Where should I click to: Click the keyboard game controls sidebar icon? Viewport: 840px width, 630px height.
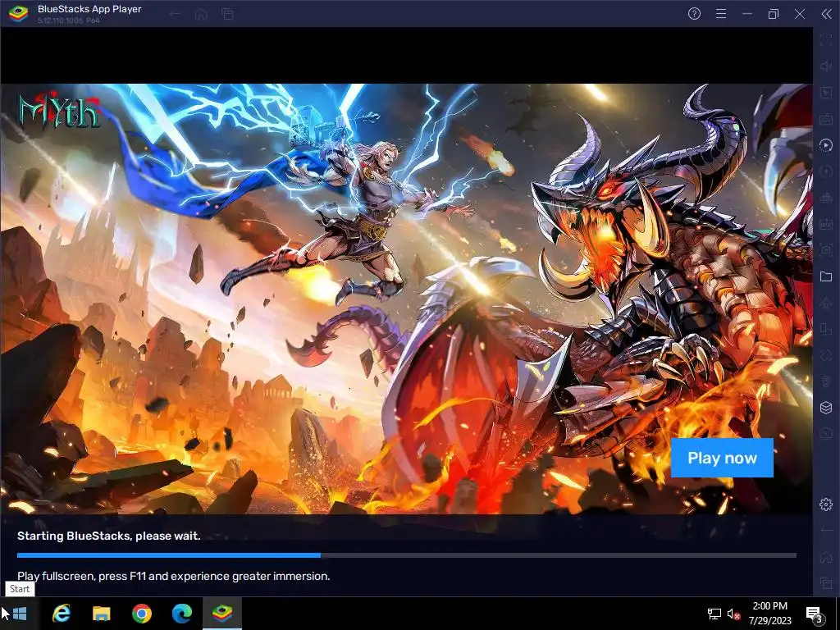(x=826, y=119)
